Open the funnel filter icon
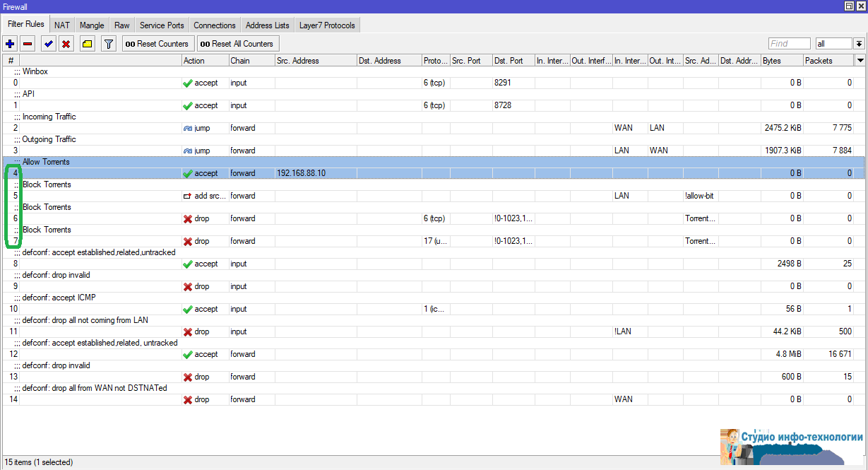The image size is (868, 470). [x=108, y=44]
